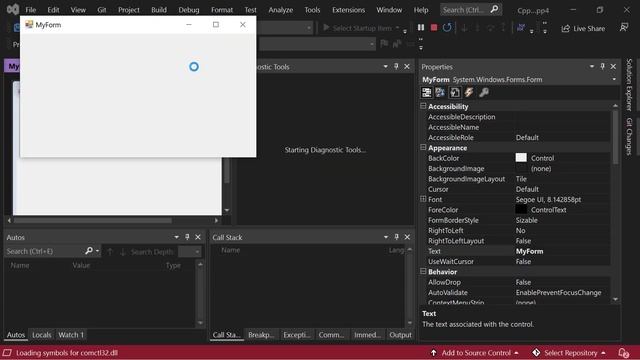The height and width of the screenshot is (360, 640).
Task: Show the Properties page icon
Action: coord(455,92)
